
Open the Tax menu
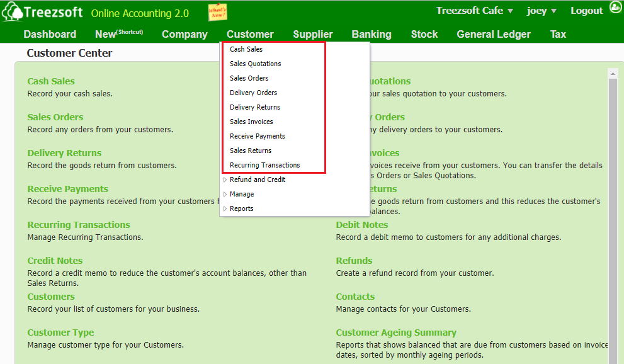[558, 34]
